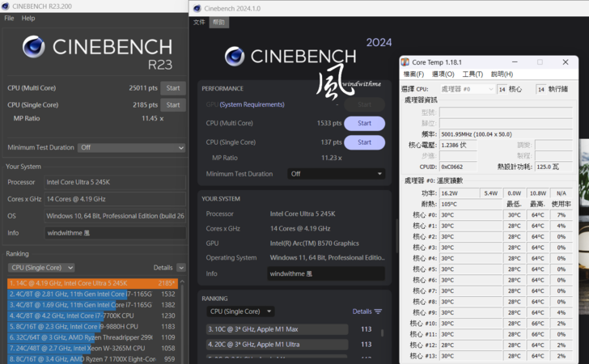Open the File menu in Cinebench R23
Screen dimensions: 589x364
[x=9, y=18]
